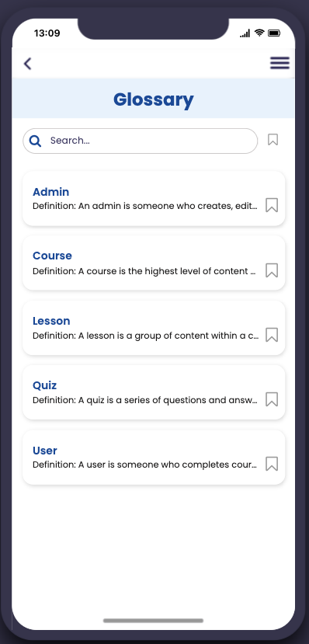Bookmark the User definition
Screen dimensions: 309x644
pos(272,464)
